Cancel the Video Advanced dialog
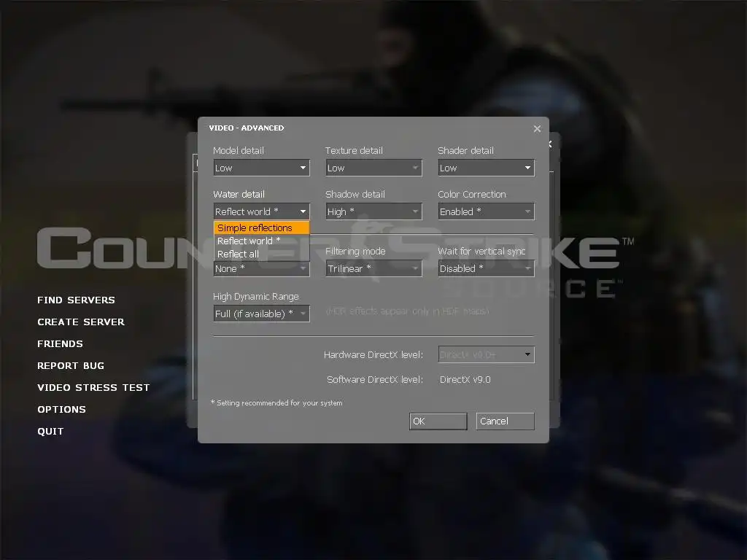Screen dimensions: 747x560 [x=505, y=421]
